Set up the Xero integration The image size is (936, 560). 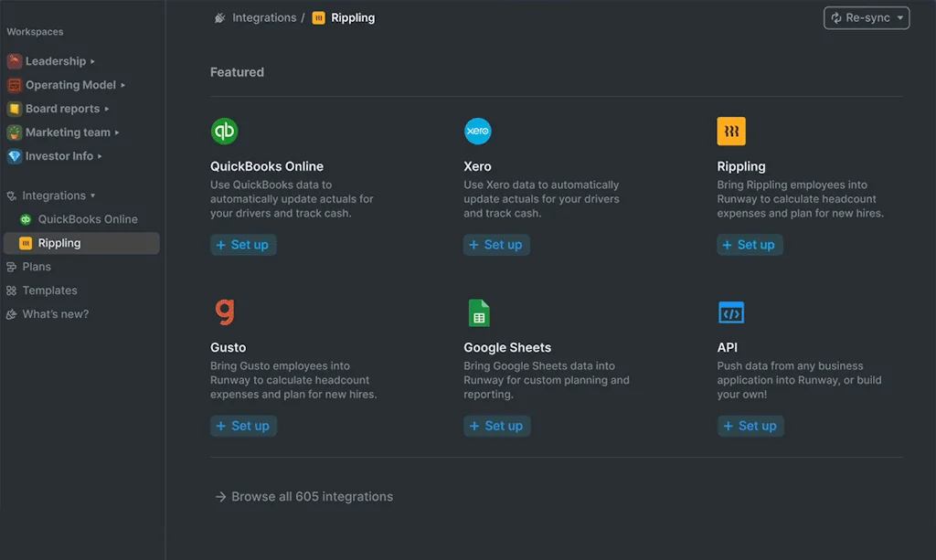[x=495, y=245]
